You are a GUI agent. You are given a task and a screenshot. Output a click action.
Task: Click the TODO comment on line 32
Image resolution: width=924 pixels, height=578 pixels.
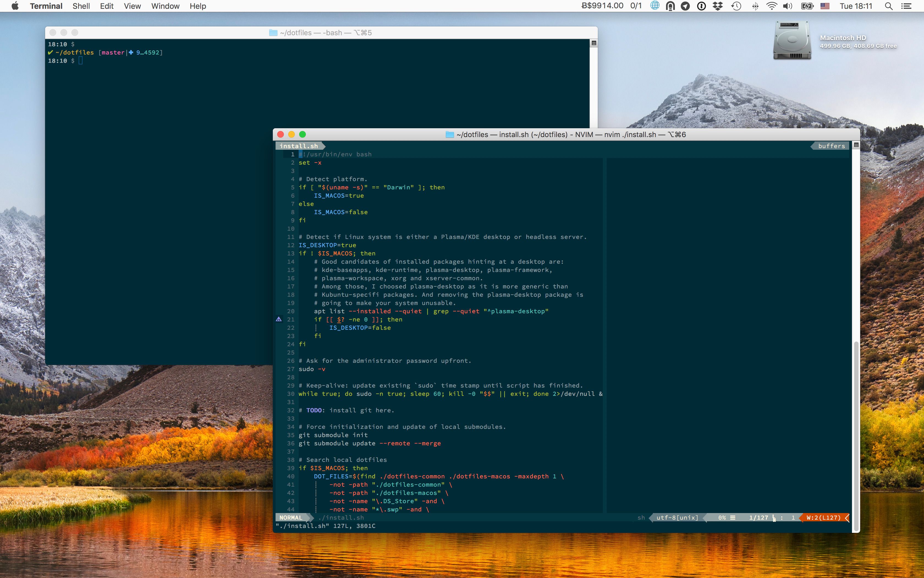point(346,410)
